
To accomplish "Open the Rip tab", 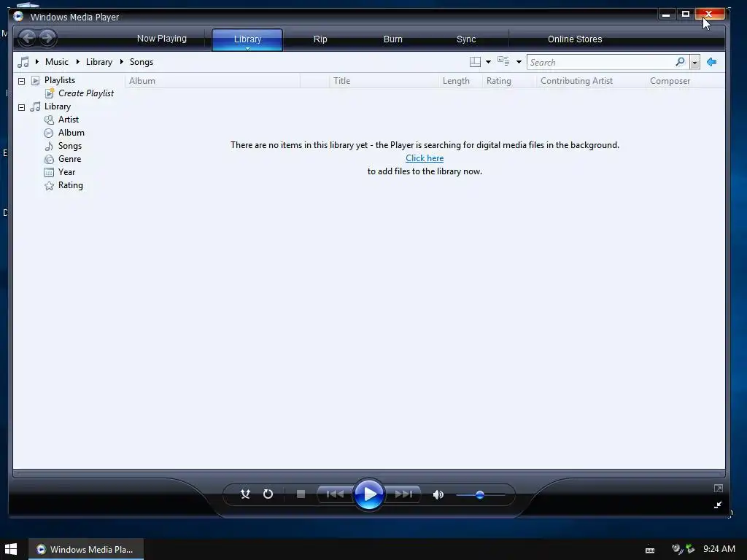I will coord(320,39).
